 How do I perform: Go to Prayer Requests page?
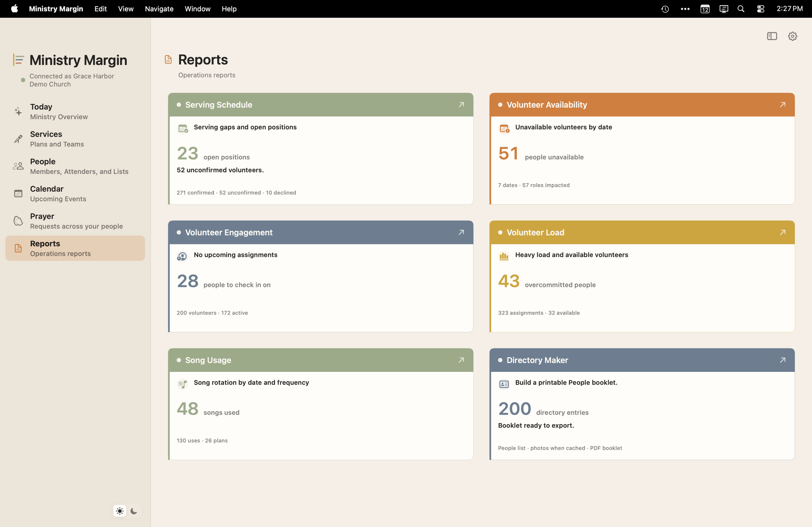click(75, 221)
